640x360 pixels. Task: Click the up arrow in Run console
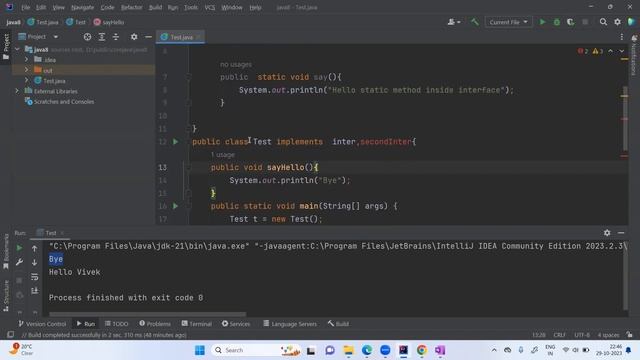pyautogui.click(x=35, y=248)
